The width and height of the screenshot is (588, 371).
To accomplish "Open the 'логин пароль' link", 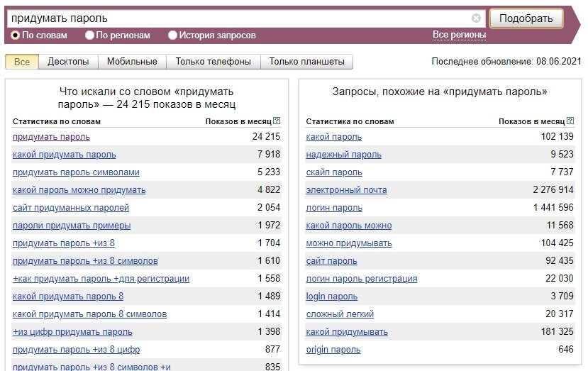I will click(x=334, y=208).
